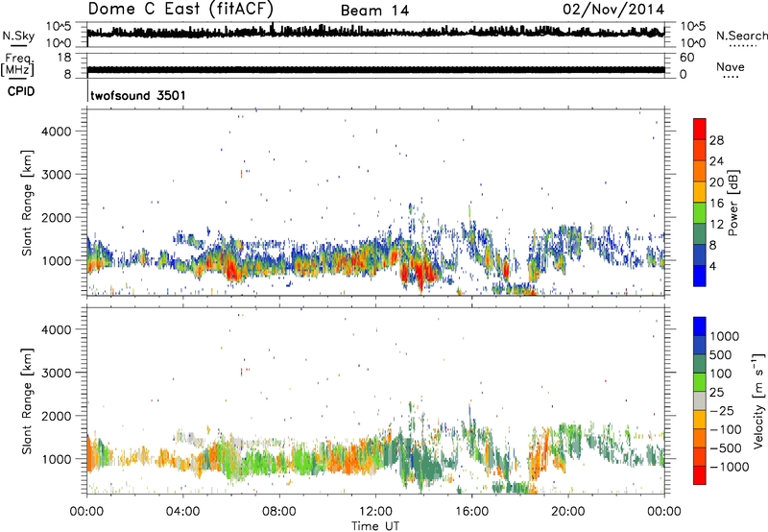The image size is (768, 532).
Task: Click the '04:00' time tick label
Action: click(x=182, y=512)
